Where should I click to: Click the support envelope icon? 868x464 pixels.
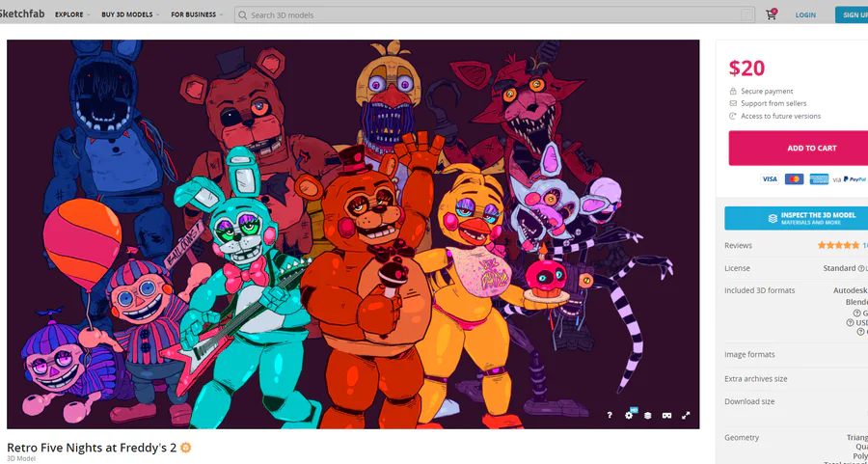coord(733,103)
